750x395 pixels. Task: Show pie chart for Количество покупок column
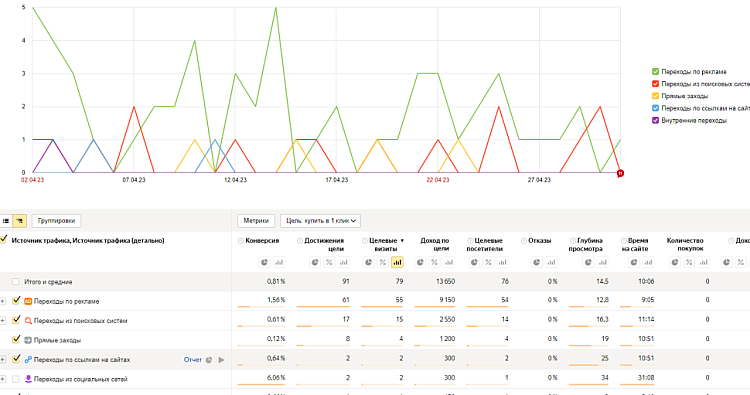675,262
